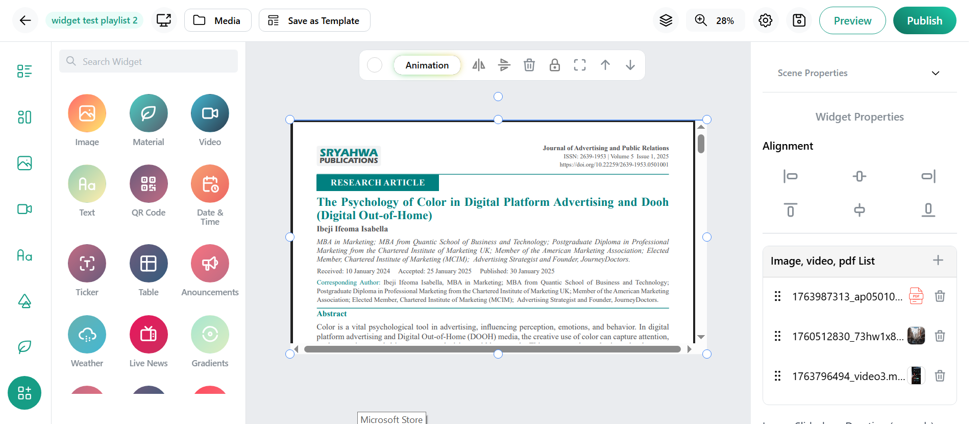
Task: Click the Preview button
Action: pyautogui.click(x=852, y=20)
